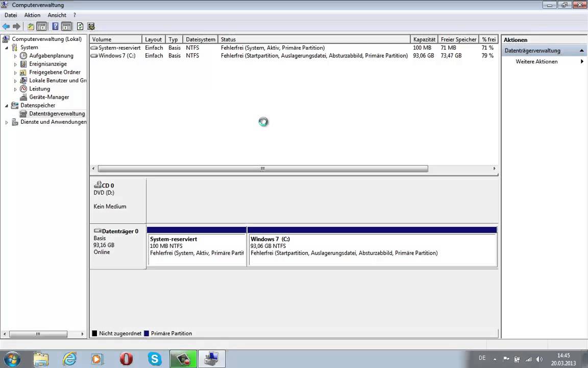Open Windows Explorer from taskbar
Screen dimensions: 588x368
pos(41,359)
